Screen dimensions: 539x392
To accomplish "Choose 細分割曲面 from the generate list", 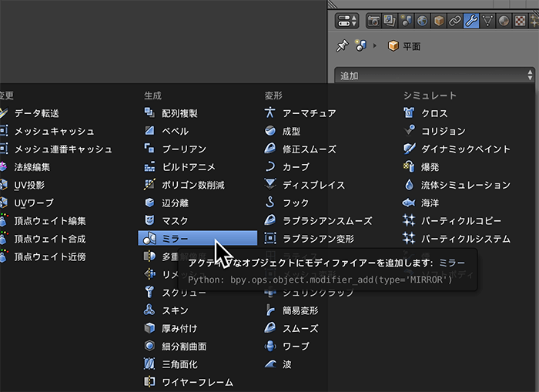I will tap(183, 347).
